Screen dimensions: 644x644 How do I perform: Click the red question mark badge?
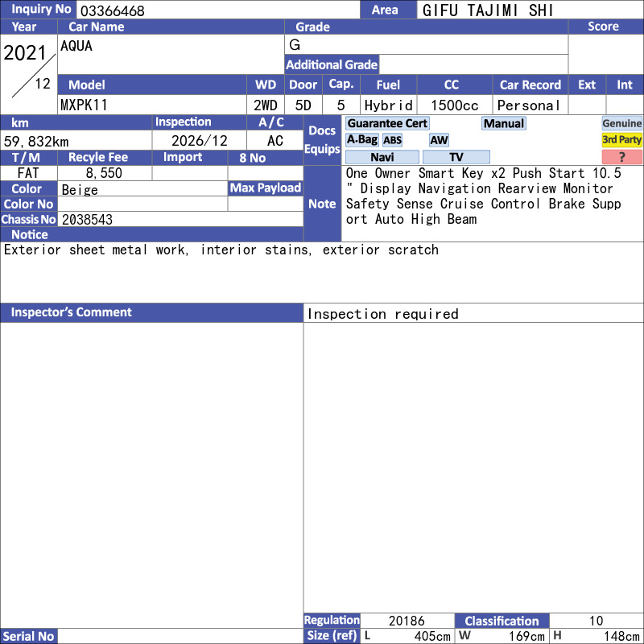[x=622, y=157]
